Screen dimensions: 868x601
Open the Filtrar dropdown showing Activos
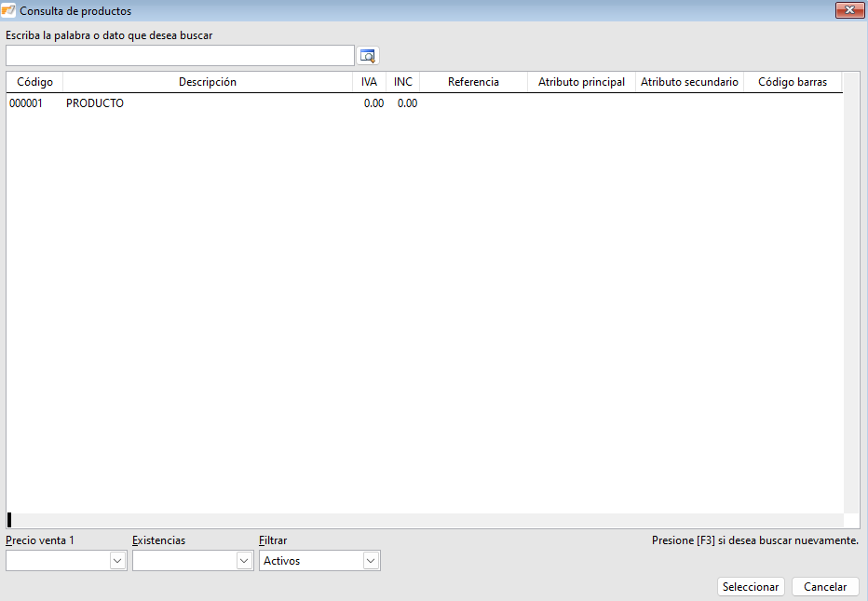pos(371,561)
